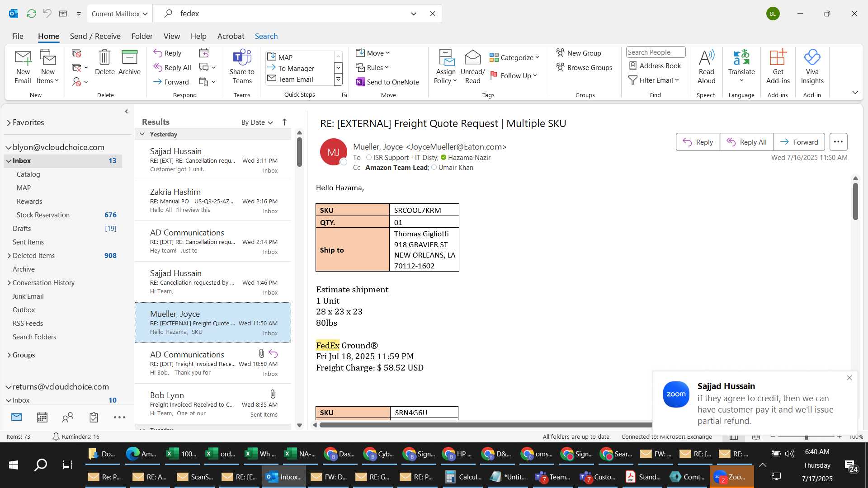Open more actions ellipsis in reading pane

[838, 142]
